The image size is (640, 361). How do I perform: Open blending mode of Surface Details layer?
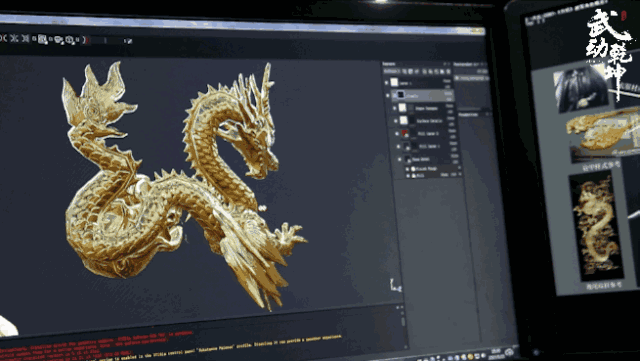451,118
